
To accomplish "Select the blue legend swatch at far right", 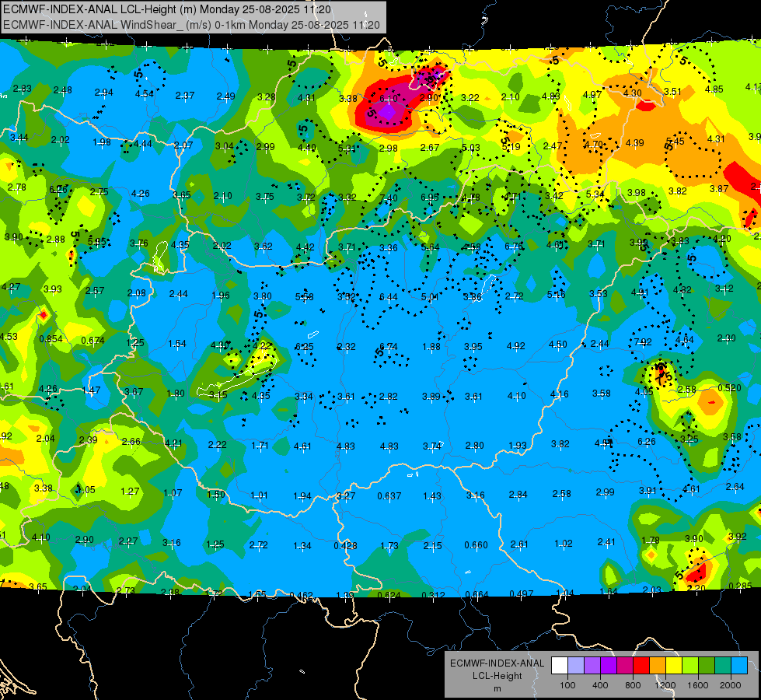I will 739,665.
